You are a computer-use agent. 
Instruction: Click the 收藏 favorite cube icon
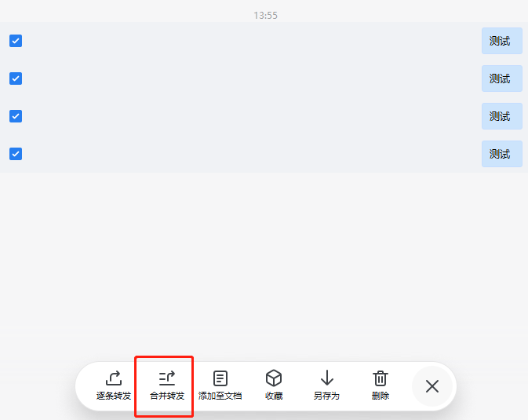click(274, 378)
